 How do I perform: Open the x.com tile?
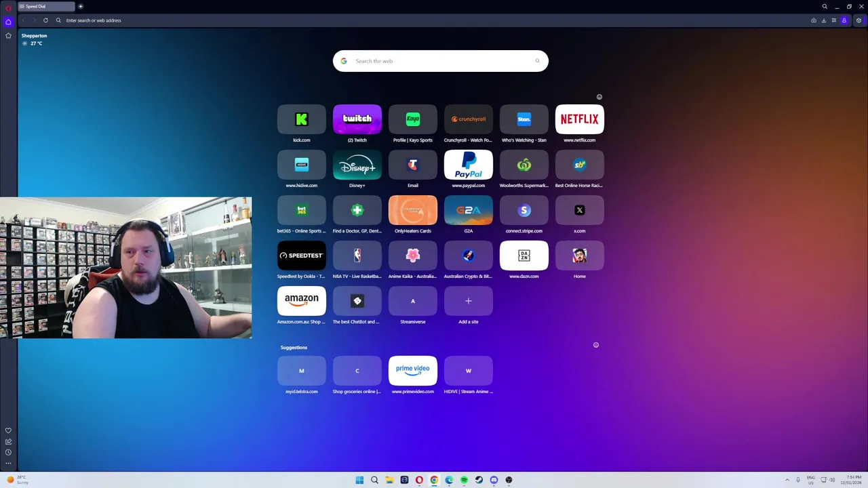coord(580,210)
